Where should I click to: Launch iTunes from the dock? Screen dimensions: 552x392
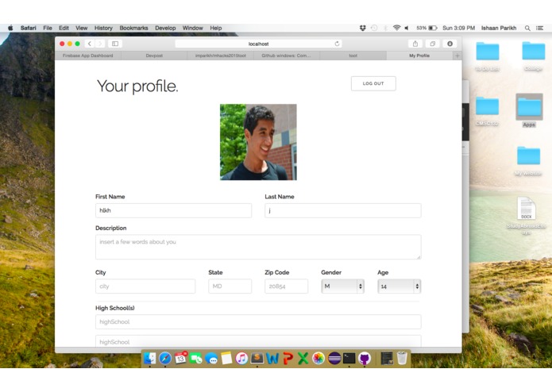pyautogui.click(x=241, y=358)
